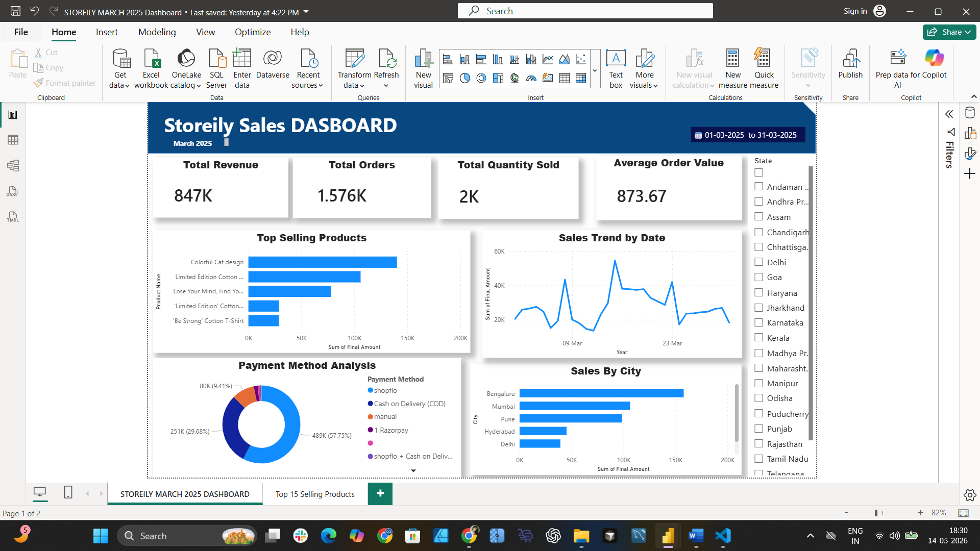980x551 pixels.
Task: Add a New visual to the canvas
Action: 423,69
